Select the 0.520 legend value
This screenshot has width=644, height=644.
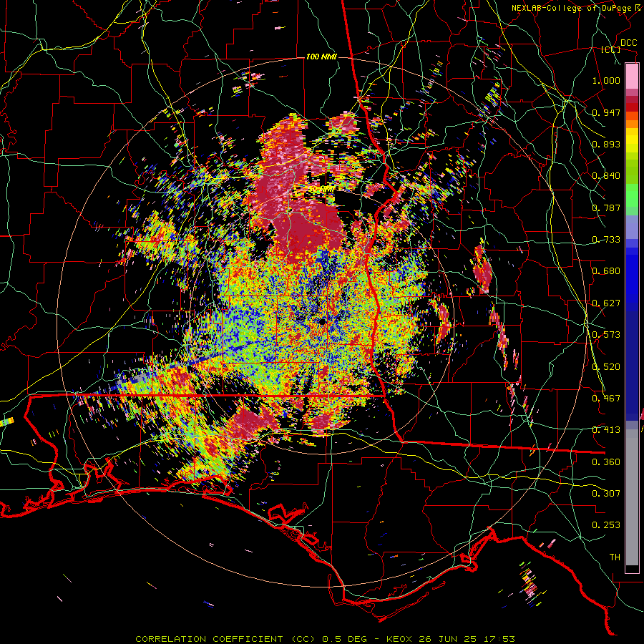pos(606,367)
